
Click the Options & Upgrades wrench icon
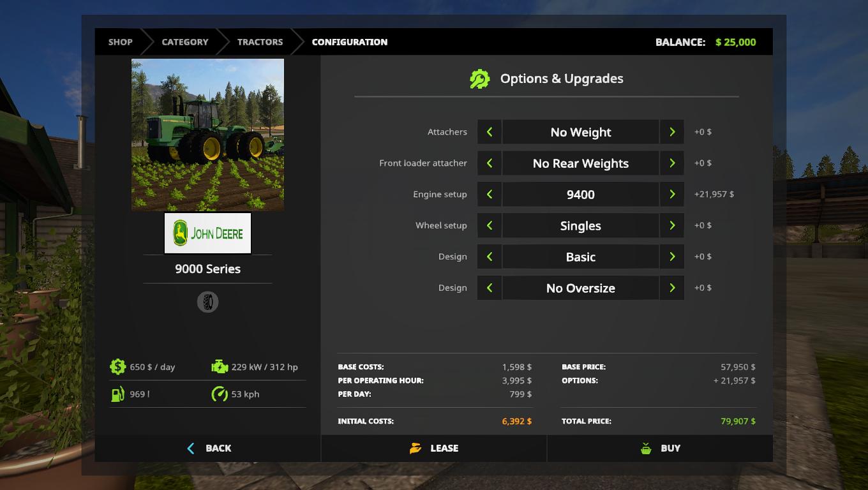coord(479,79)
